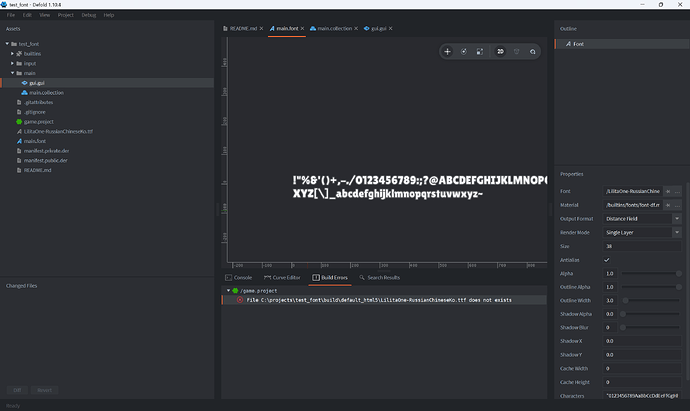This screenshot has width=690, height=411.
Task: Open the Debug menu
Action: (88, 15)
